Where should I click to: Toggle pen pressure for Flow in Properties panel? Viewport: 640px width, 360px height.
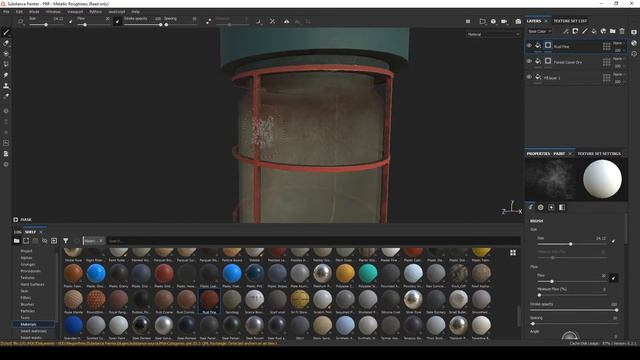pos(613,278)
